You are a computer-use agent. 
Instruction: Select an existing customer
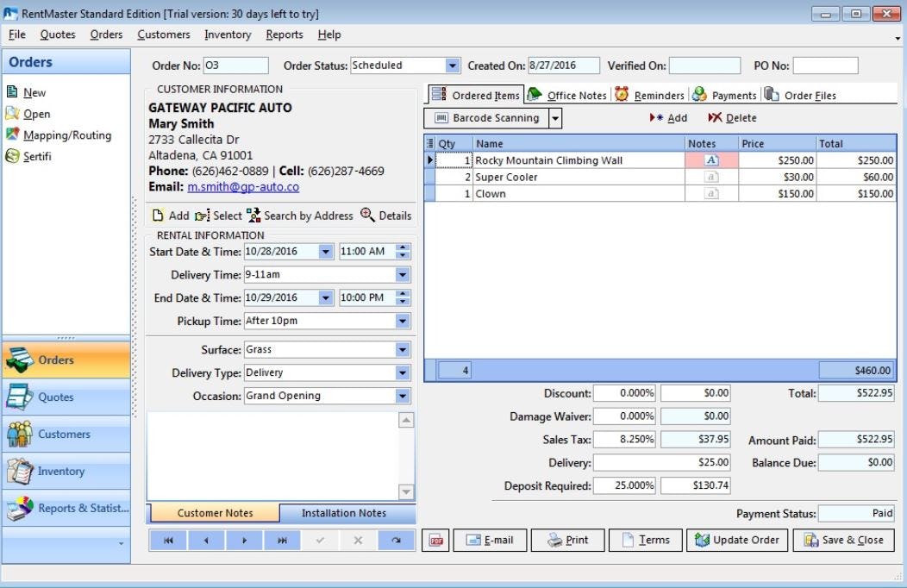(x=219, y=216)
